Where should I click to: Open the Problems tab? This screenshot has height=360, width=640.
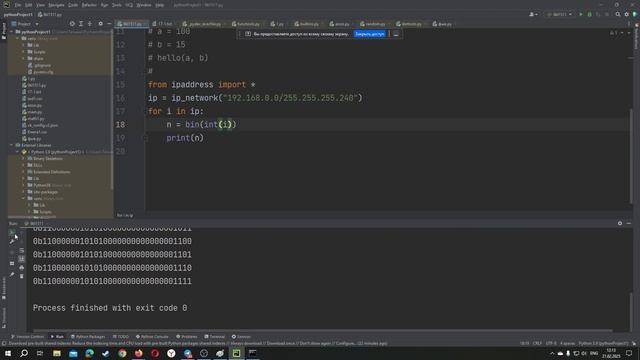[x=187, y=337]
